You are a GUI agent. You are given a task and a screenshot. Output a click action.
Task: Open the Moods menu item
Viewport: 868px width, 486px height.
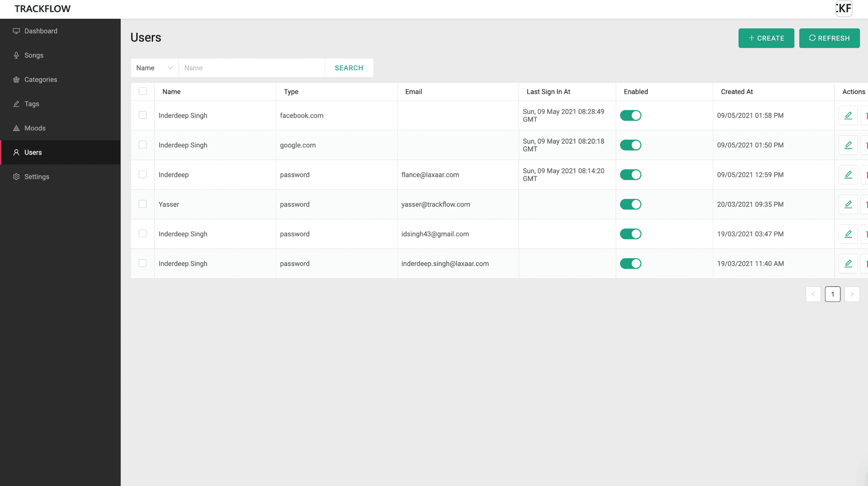60,128
